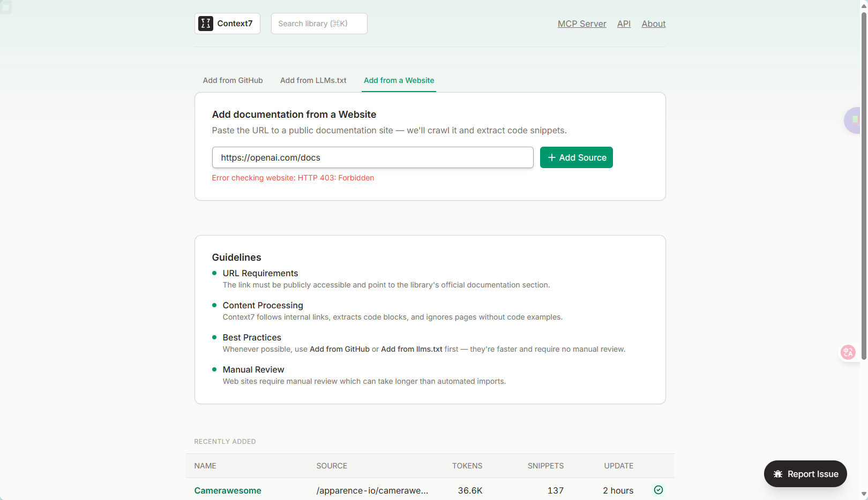
Task: Open the API link in header
Action: click(x=624, y=24)
